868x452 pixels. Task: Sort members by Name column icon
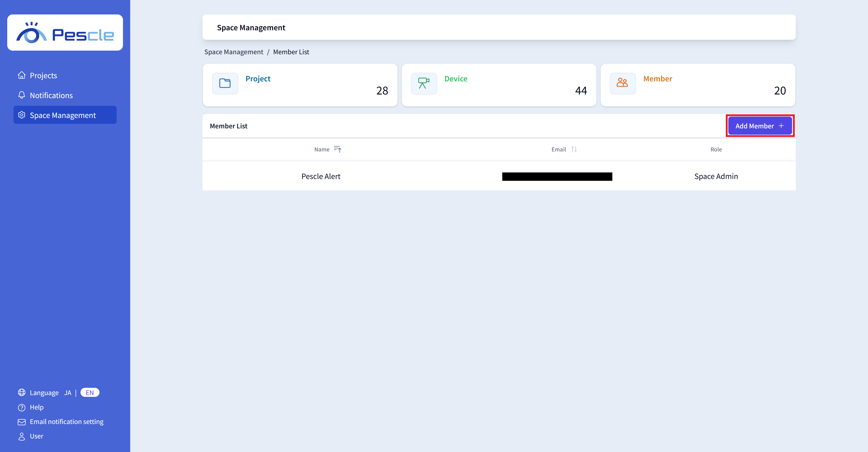(x=338, y=149)
